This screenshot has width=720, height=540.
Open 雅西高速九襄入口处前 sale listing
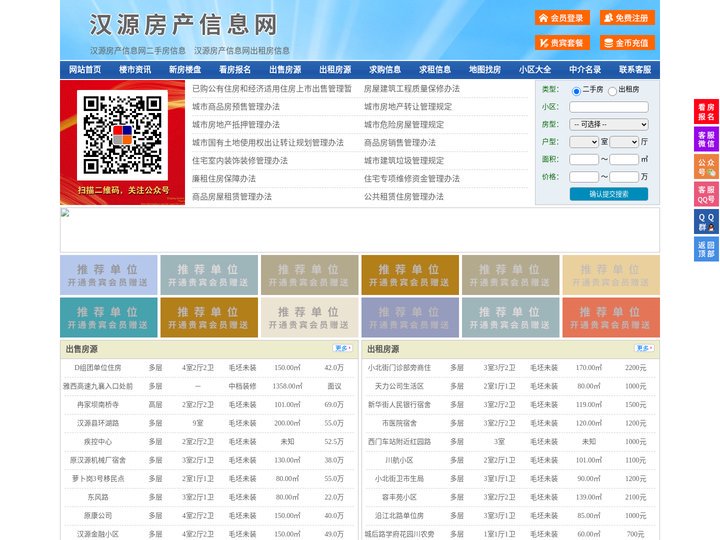pyautogui.click(x=98, y=386)
